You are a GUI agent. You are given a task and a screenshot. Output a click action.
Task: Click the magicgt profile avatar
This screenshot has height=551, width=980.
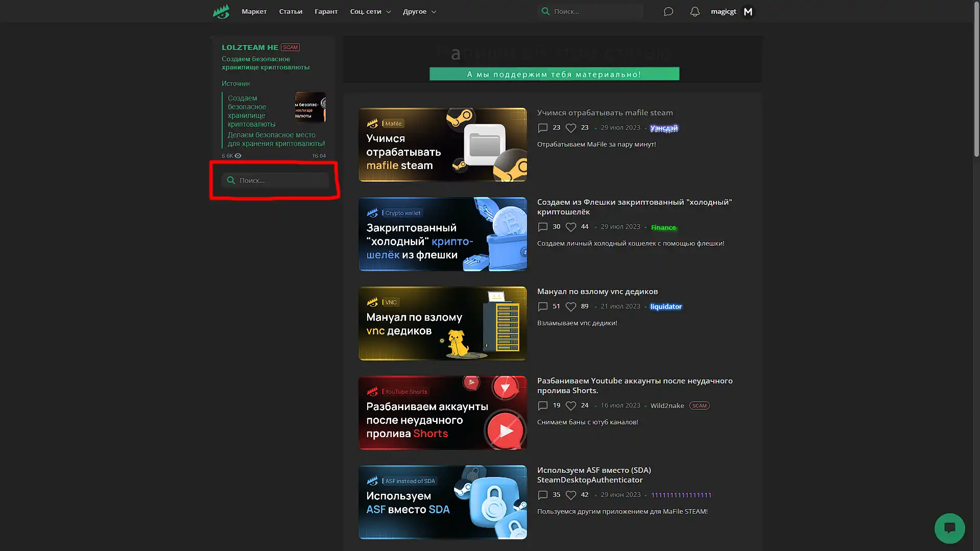748,11
